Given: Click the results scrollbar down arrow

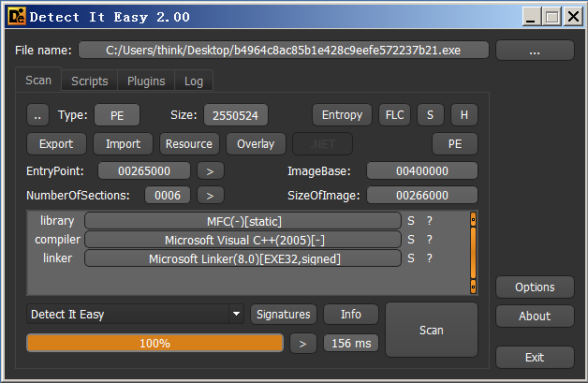Looking at the screenshot, I should pos(473,287).
